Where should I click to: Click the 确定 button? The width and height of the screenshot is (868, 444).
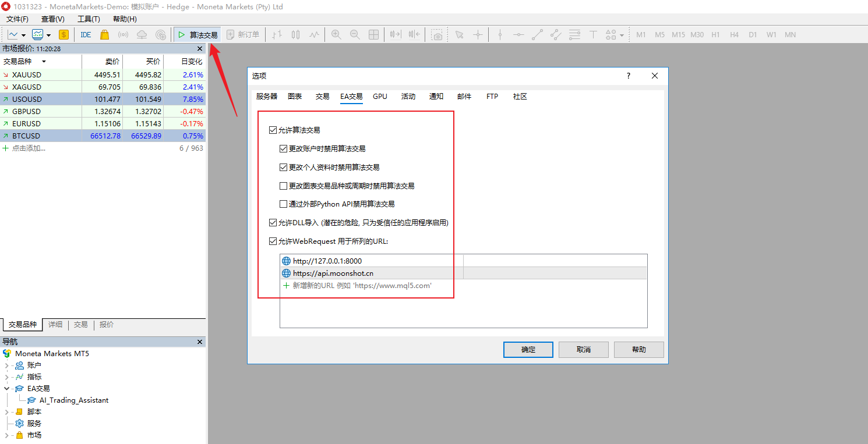(528, 350)
